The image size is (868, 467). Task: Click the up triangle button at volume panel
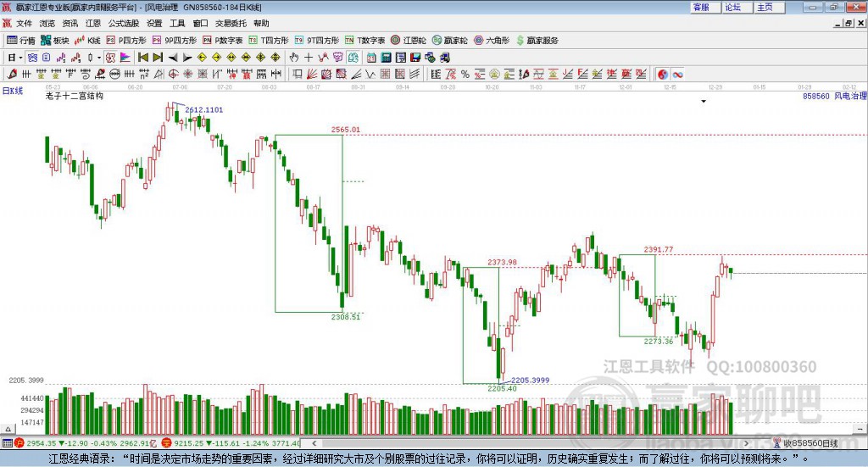[8, 429]
